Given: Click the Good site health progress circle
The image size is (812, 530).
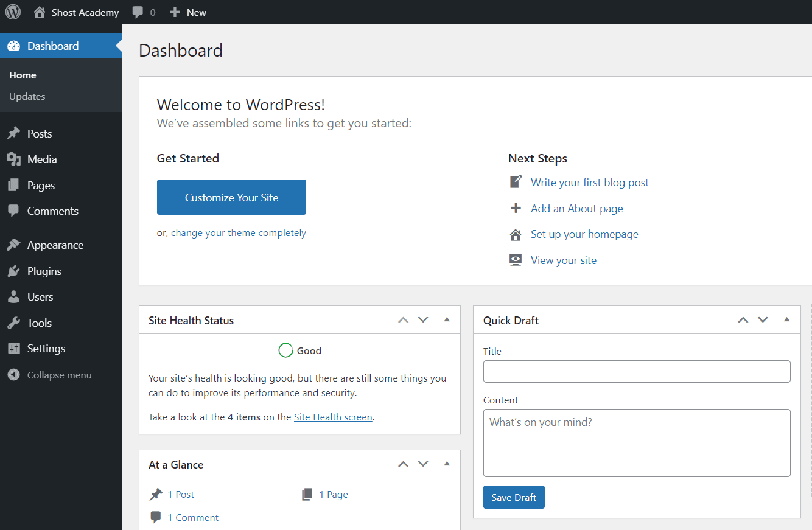Looking at the screenshot, I should 285,350.
